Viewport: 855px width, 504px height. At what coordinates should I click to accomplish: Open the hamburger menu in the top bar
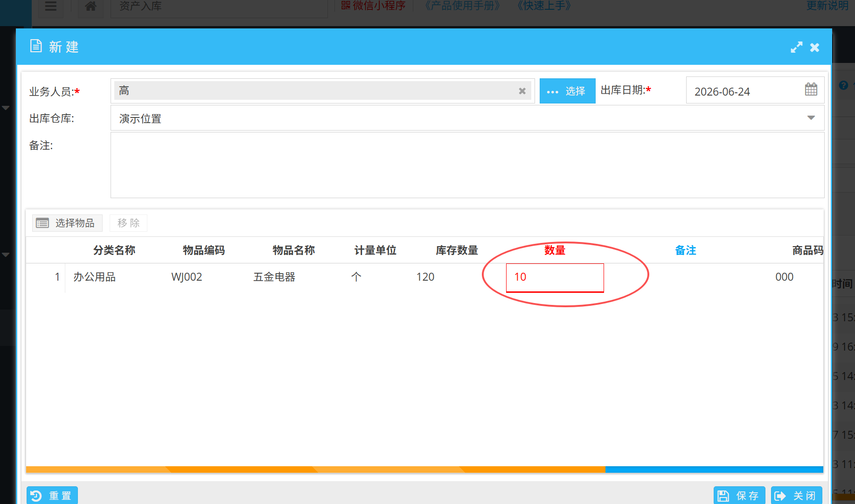(x=50, y=6)
